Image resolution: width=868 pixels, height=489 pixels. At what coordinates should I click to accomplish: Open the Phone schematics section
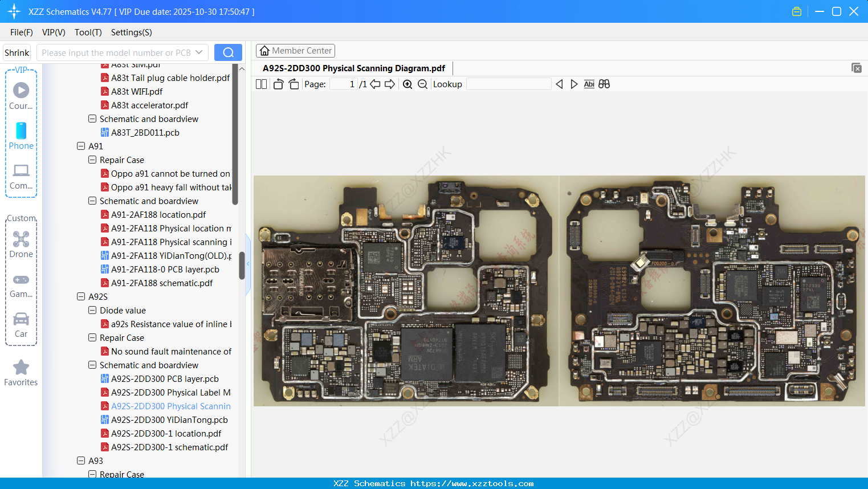(21, 136)
